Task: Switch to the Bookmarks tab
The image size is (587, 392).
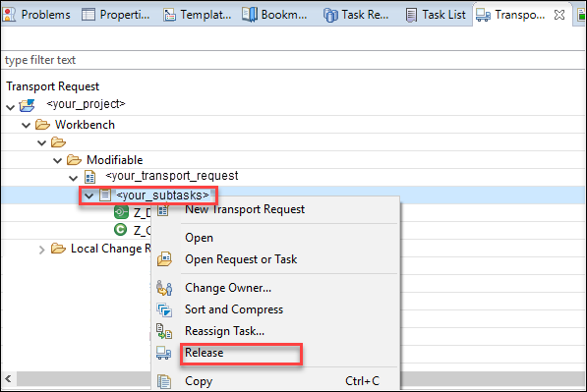Action: tap(274, 15)
